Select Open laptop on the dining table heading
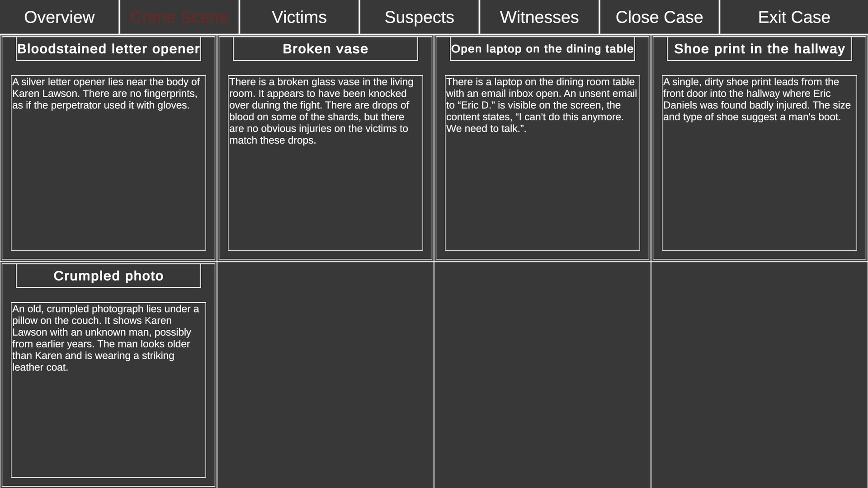This screenshot has width=868, height=488. point(542,49)
